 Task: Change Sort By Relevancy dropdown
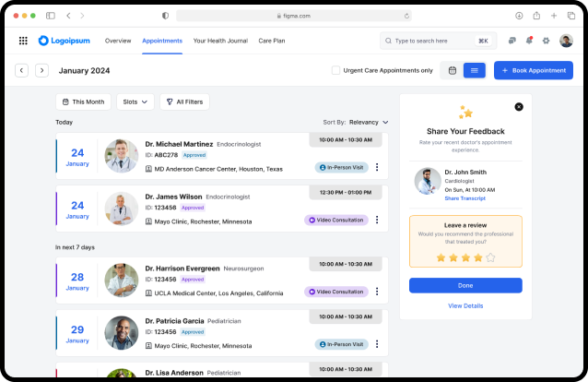pyautogui.click(x=369, y=122)
